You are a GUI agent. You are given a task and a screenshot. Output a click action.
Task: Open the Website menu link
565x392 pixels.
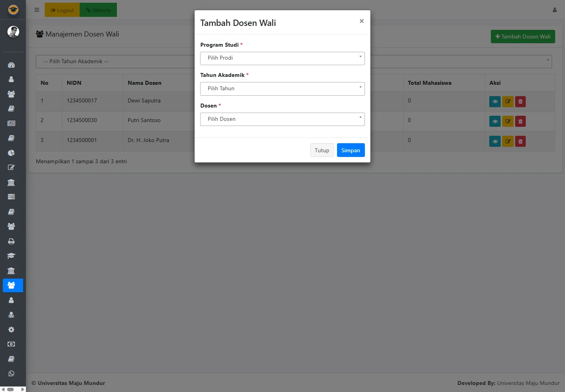98,10
